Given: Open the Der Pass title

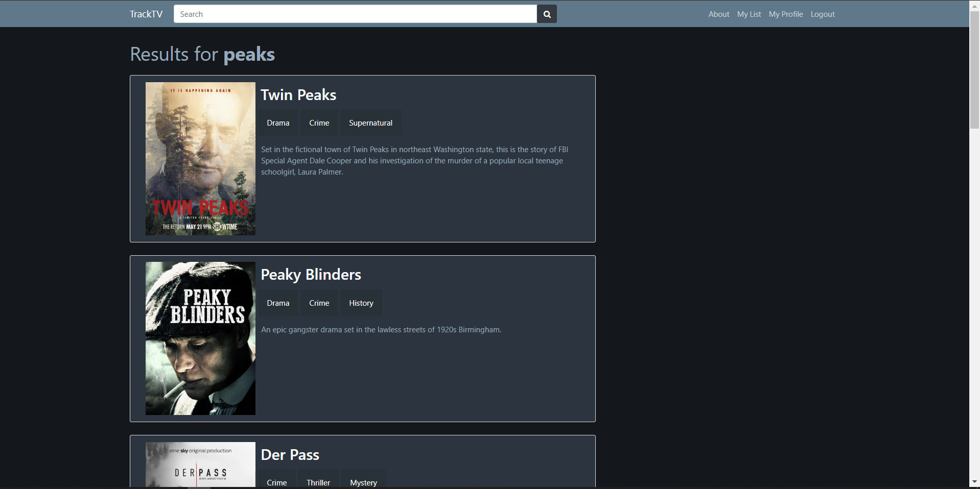Looking at the screenshot, I should (x=290, y=455).
